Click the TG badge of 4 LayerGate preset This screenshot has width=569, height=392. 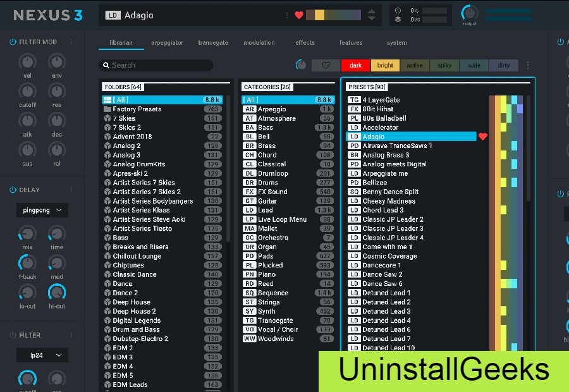(x=354, y=100)
